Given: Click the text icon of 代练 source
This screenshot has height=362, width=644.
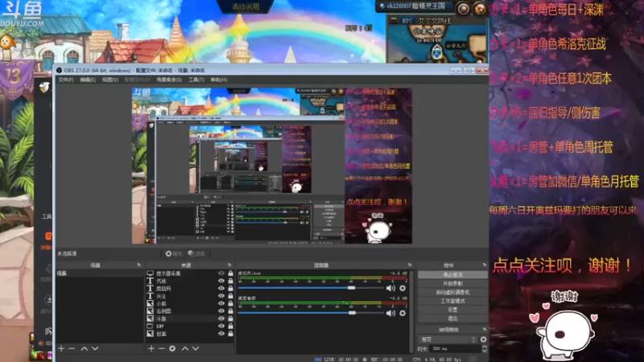Looking at the screenshot, I should pos(151,281).
